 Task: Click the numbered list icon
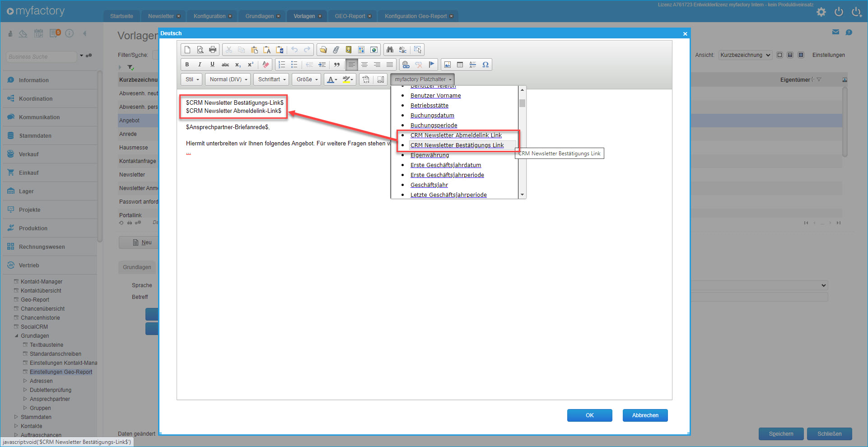pos(282,65)
